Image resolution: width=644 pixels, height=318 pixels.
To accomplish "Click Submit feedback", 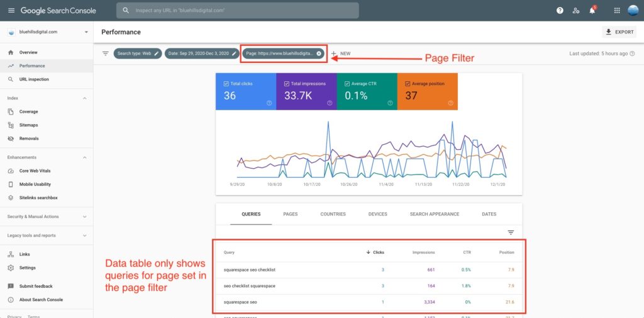I will 47,287.
